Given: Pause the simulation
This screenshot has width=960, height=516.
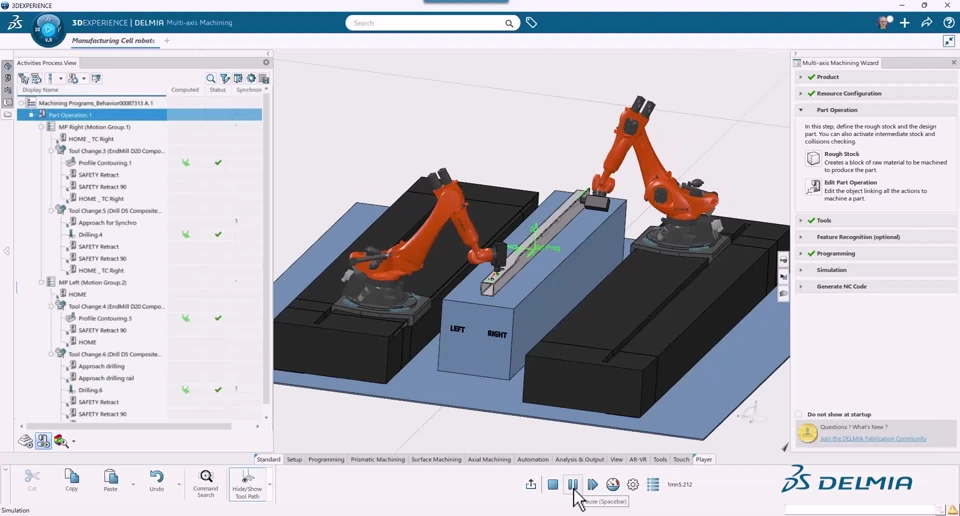Looking at the screenshot, I should coord(572,484).
